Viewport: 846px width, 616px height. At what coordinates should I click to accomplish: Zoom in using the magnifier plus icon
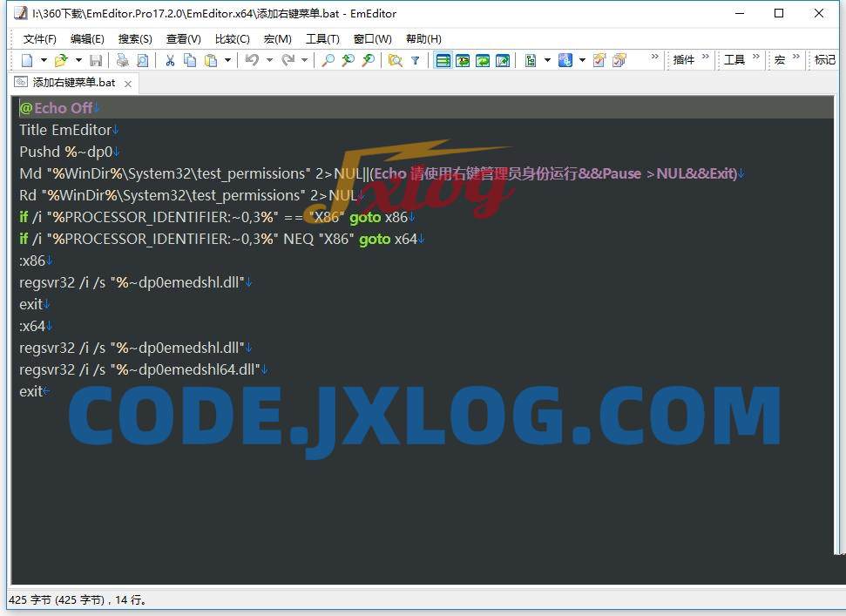(349, 59)
